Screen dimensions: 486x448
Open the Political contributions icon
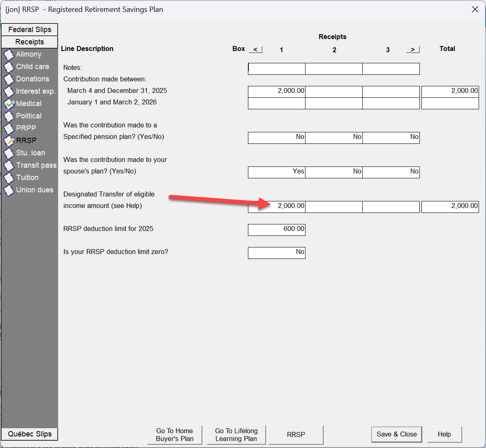[9, 116]
